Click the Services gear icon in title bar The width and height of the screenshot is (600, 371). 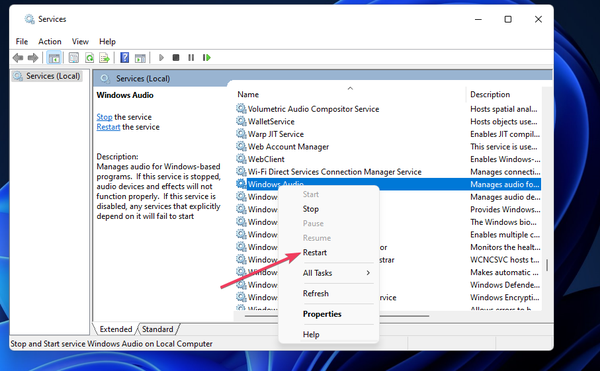pos(29,19)
